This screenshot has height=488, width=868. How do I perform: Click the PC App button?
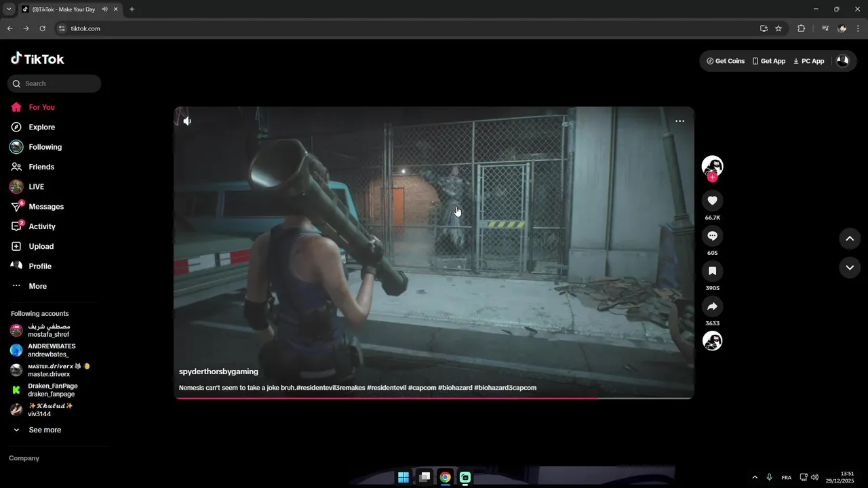click(808, 61)
